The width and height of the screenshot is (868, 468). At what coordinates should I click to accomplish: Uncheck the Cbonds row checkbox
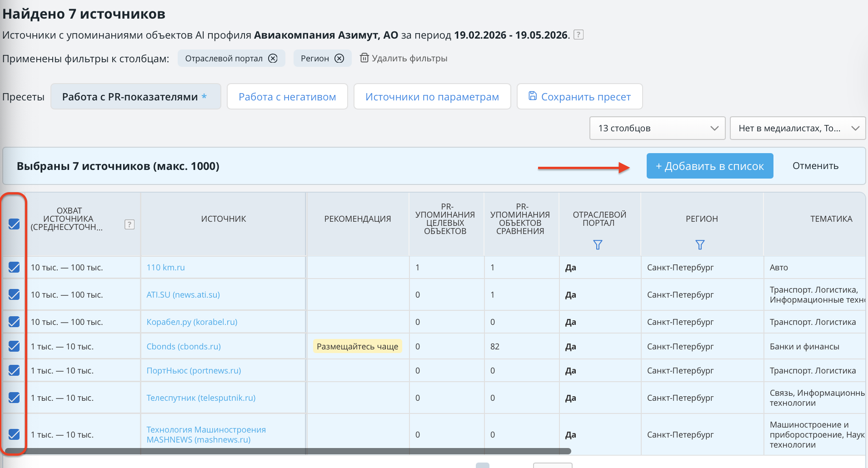pyautogui.click(x=14, y=346)
